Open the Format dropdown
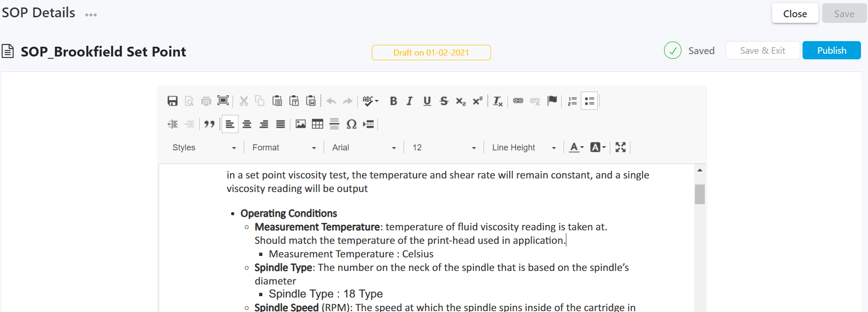This screenshot has width=868, height=312. (284, 148)
